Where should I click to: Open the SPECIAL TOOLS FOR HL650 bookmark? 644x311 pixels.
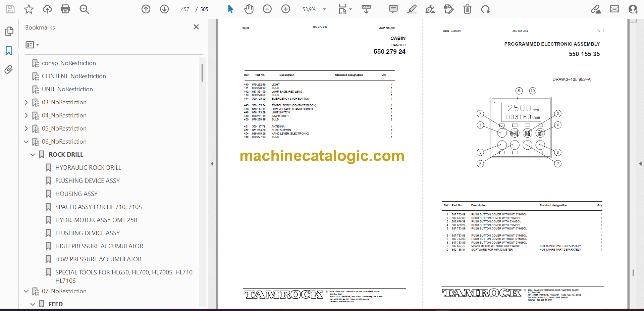coord(124,276)
